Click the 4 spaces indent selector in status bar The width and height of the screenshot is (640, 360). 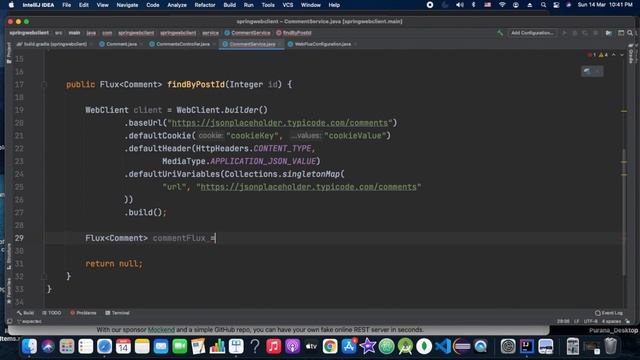click(x=611, y=322)
